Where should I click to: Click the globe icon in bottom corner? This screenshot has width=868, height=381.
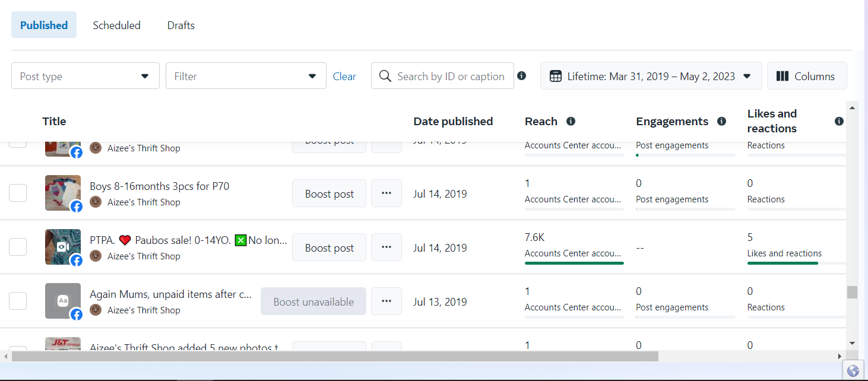853,371
